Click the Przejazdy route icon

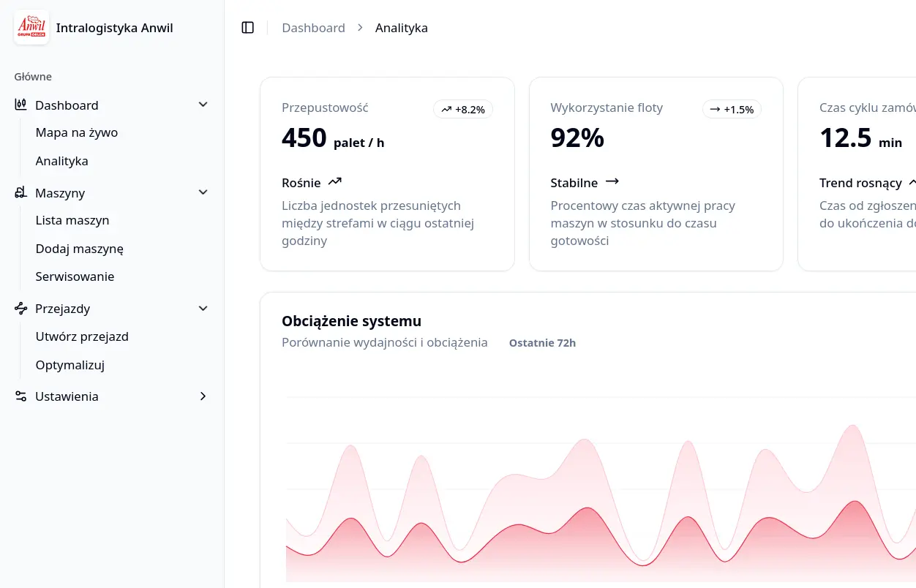(21, 309)
